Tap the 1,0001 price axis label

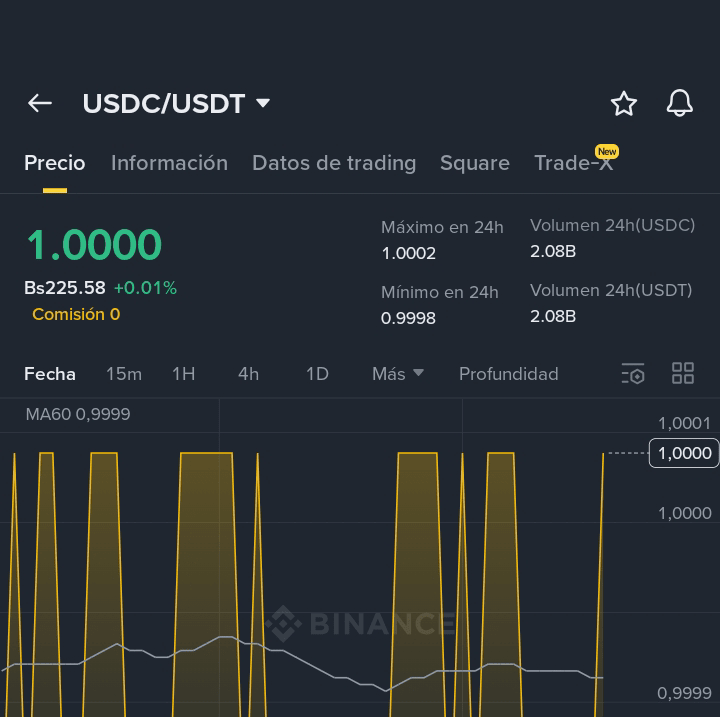[x=684, y=423]
